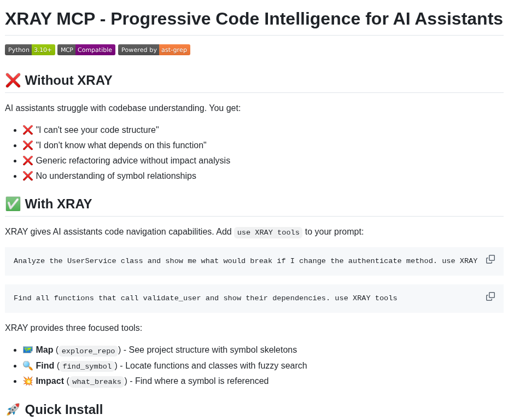Click the magnifying glass emoji next to Find
Viewport: 508px width, 420px height.
tap(28, 365)
